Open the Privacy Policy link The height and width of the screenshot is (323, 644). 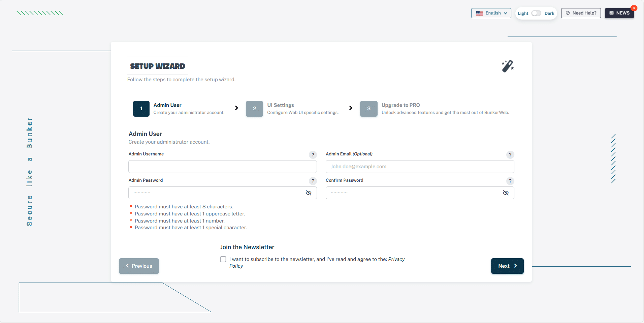pyautogui.click(x=396, y=259)
